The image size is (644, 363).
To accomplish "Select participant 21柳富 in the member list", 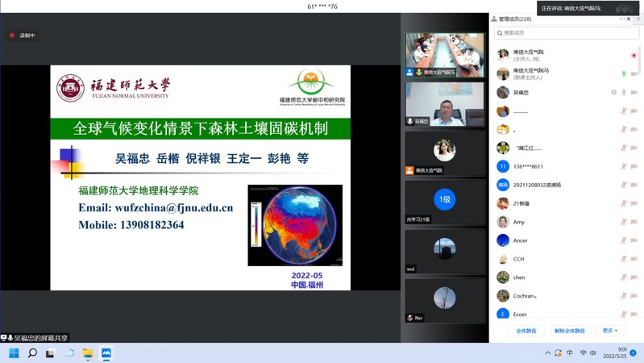I will coord(521,203).
